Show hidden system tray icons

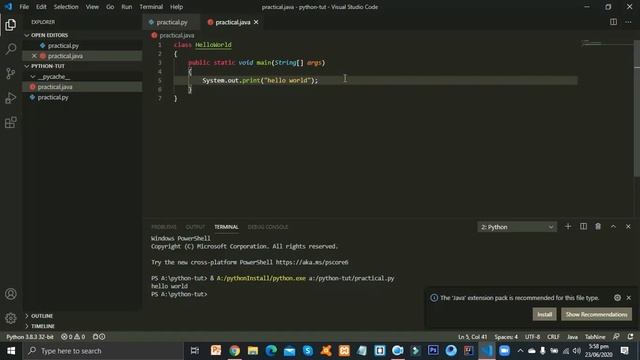coord(520,351)
